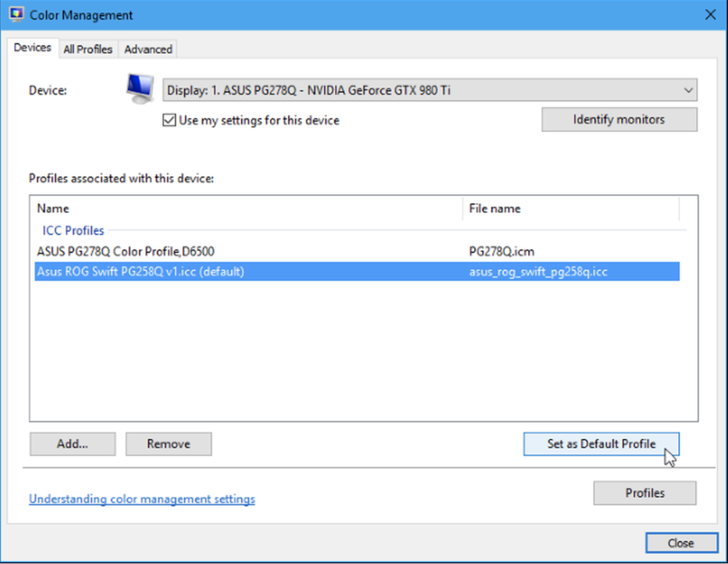
Task: Click Set as Default Profile button
Action: (601, 444)
